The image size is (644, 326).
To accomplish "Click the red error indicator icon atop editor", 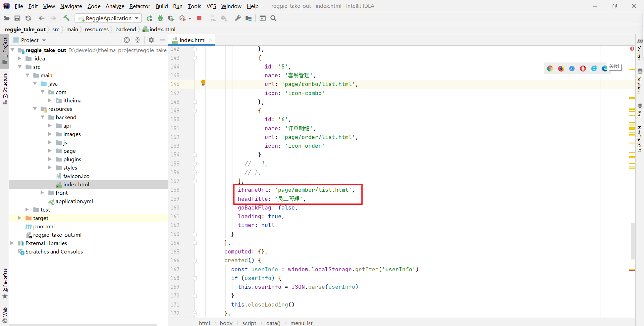I will [x=632, y=49].
